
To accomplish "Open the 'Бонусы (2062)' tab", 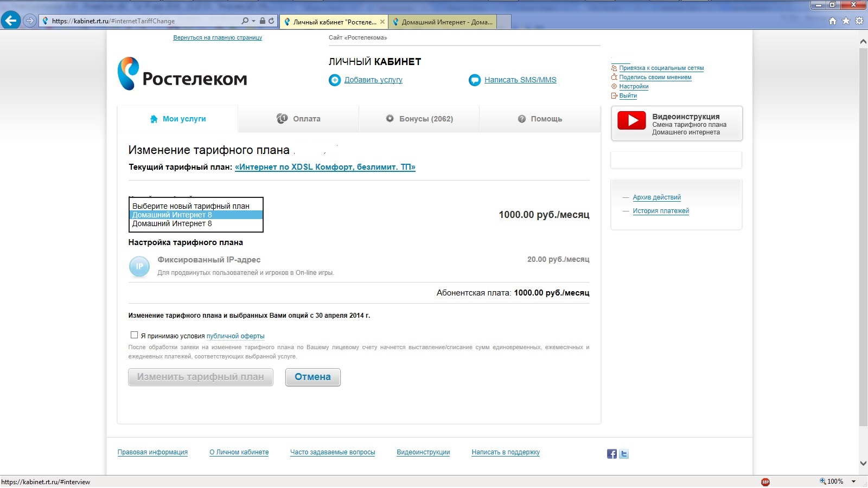I will coord(419,119).
